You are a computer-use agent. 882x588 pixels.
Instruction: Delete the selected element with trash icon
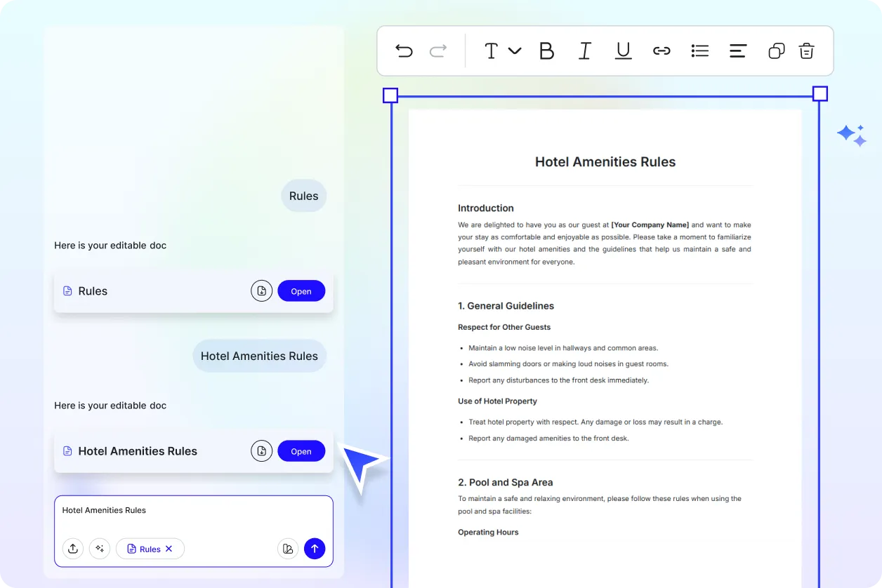[806, 51]
